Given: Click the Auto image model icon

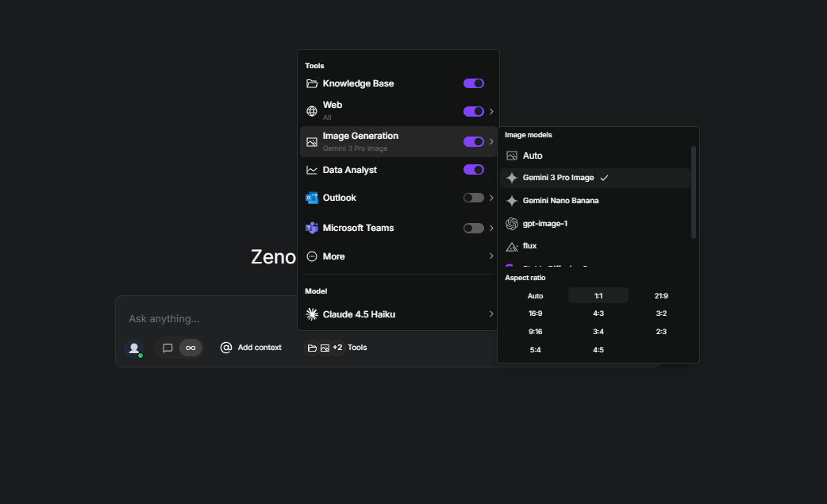Looking at the screenshot, I should tap(512, 156).
